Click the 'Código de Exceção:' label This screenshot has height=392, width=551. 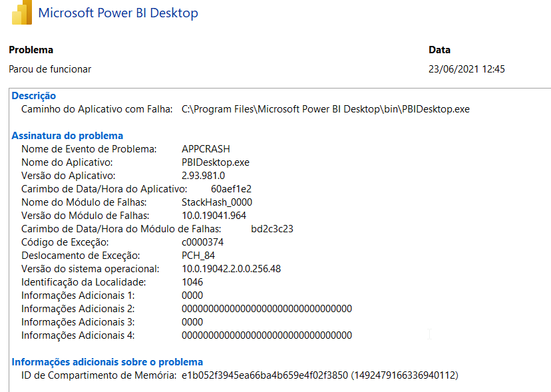[x=65, y=242]
